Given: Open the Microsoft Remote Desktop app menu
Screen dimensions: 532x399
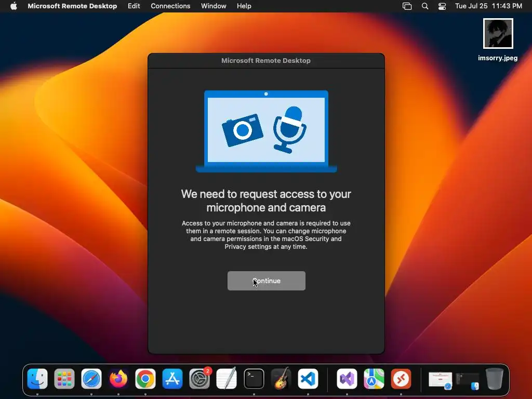Looking at the screenshot, I should tap(72, 6).
